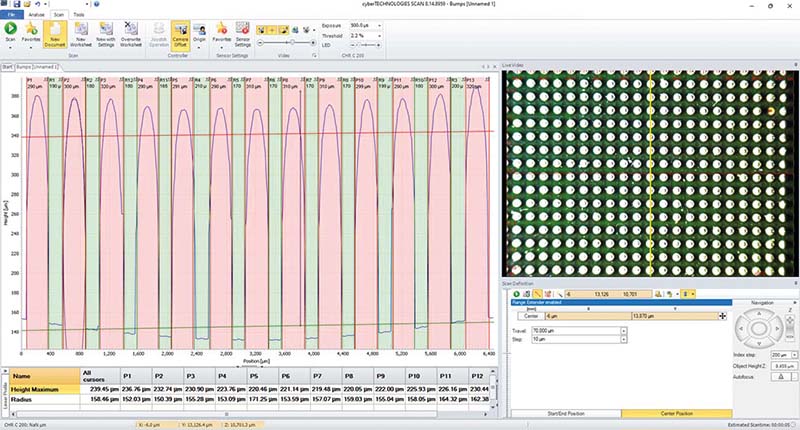
Task: Switch to the Tools ribbon tab
Action: click(x=79, y=14)
